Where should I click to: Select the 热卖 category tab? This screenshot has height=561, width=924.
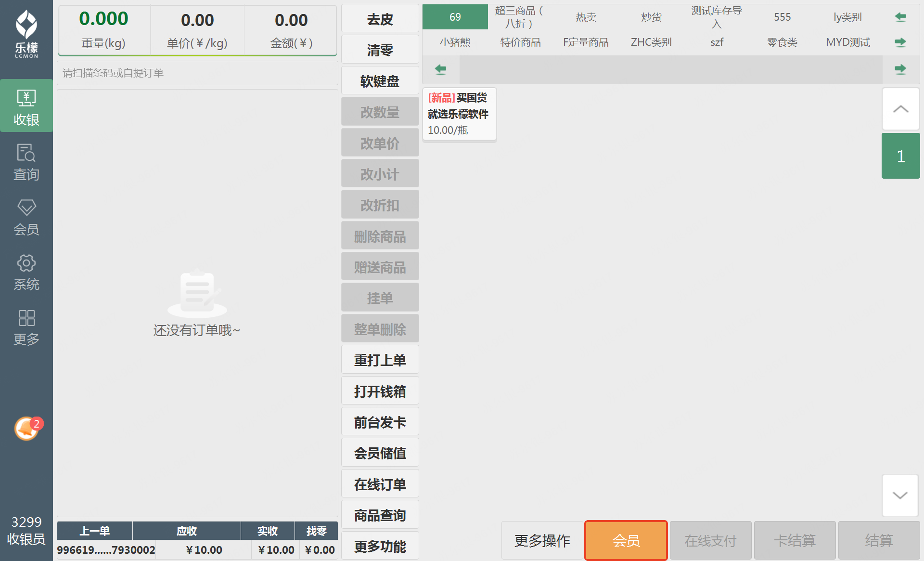(586, 17)
